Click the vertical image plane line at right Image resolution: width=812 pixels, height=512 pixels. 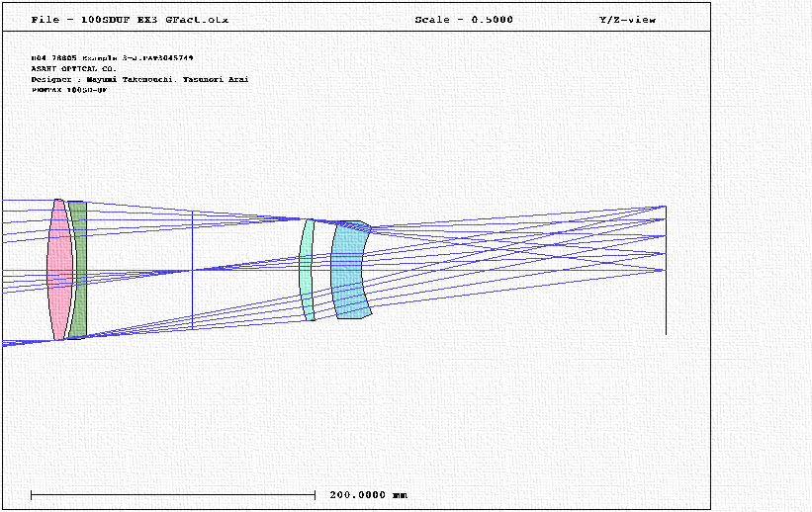tap(666, 270)
